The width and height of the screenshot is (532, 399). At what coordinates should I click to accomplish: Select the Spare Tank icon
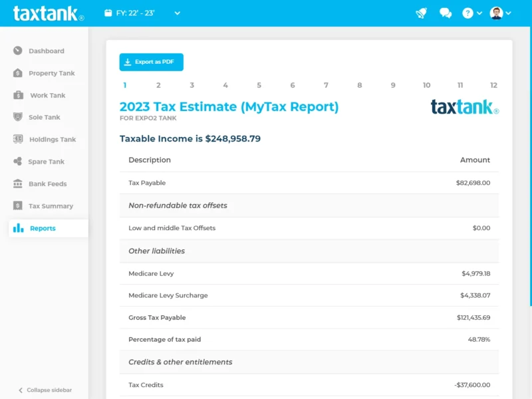[17, 162]
